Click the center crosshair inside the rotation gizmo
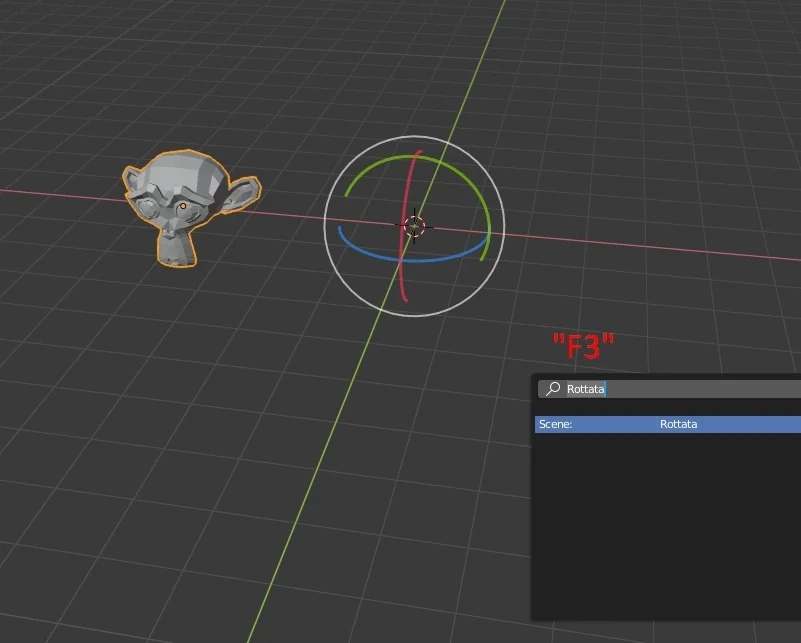 (x=413, y=227)
